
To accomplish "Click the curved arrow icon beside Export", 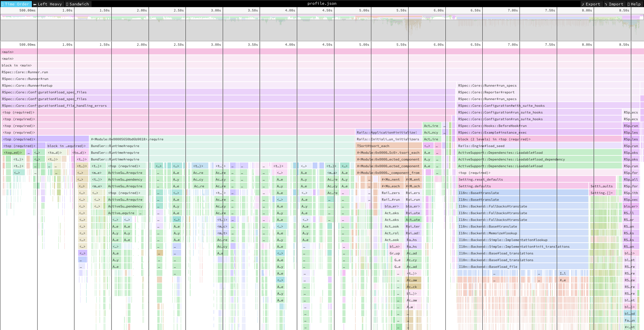I will coord(584,4).
